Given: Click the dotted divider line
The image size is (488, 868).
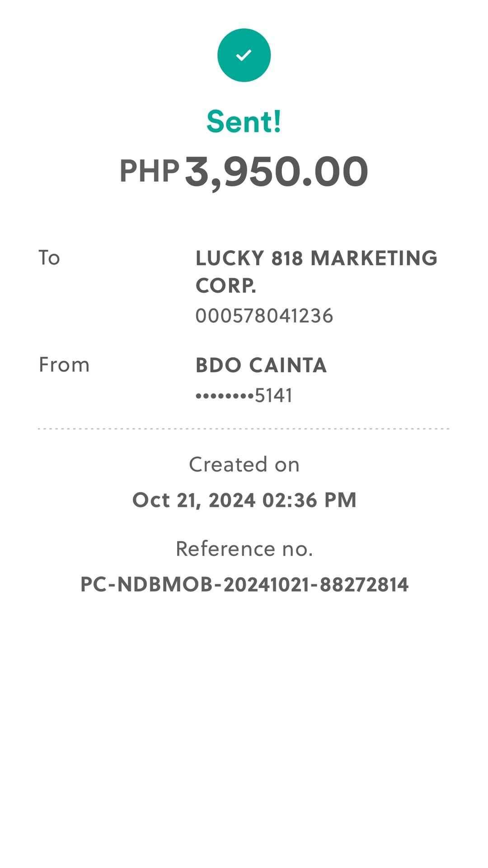Looking at the screenshot, I should (244, 429).
